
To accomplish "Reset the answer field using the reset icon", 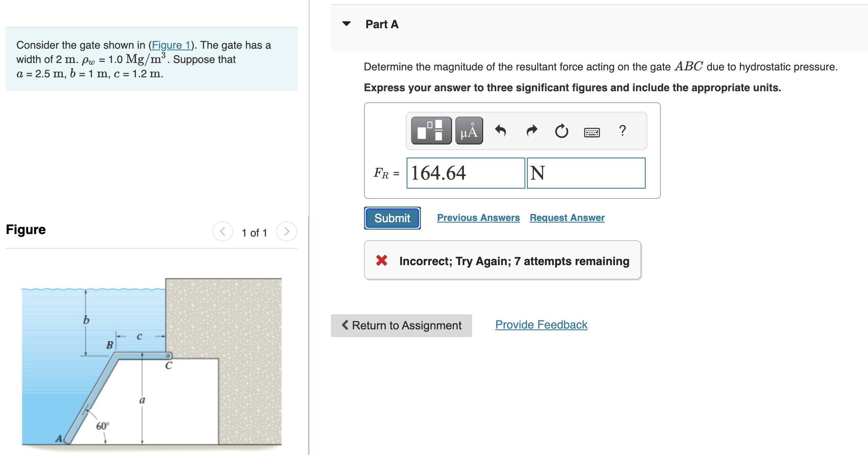I will pyautogui.click(x=561, y=131).
